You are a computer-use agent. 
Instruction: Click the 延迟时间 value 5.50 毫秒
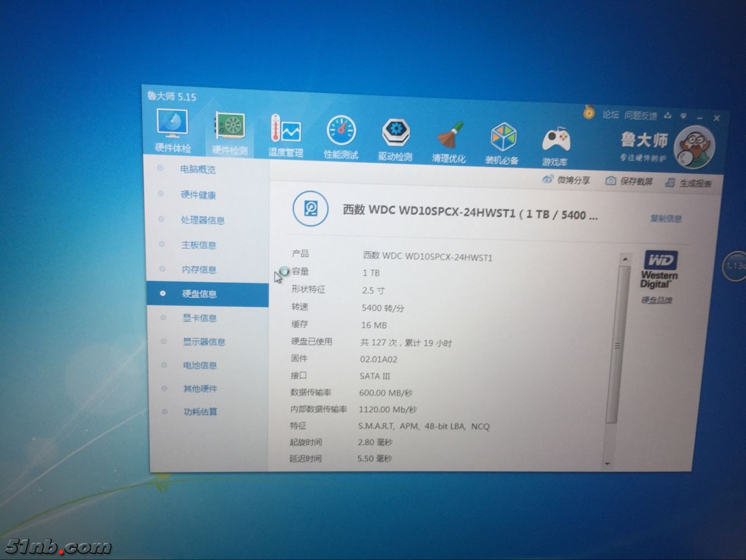pyautogui.click(x=375, y=458)
